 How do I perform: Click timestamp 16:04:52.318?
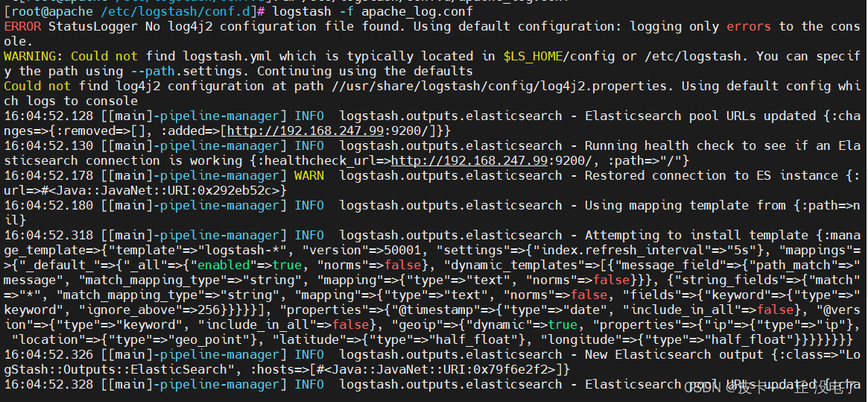tap(48, 236)
